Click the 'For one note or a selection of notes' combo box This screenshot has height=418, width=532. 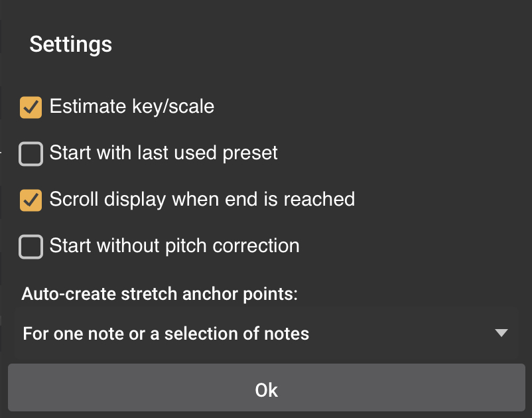265,333
